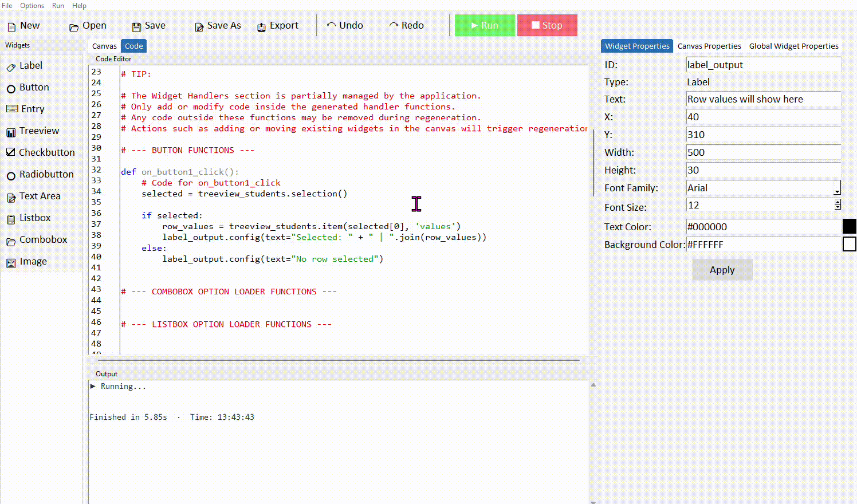Open the Canvas Properties tab

[709, 46]
